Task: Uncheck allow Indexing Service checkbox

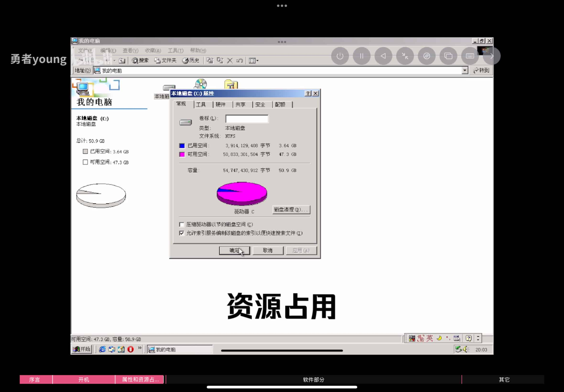Action: (181, 233)
